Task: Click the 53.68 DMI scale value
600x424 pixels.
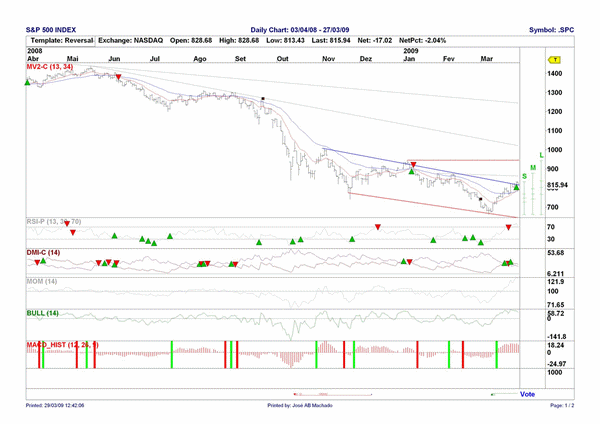Action: 556,253
